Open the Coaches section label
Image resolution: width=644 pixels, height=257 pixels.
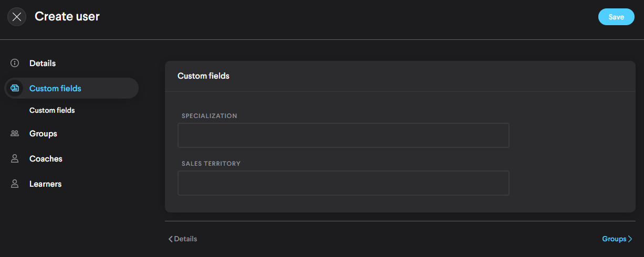46,159
